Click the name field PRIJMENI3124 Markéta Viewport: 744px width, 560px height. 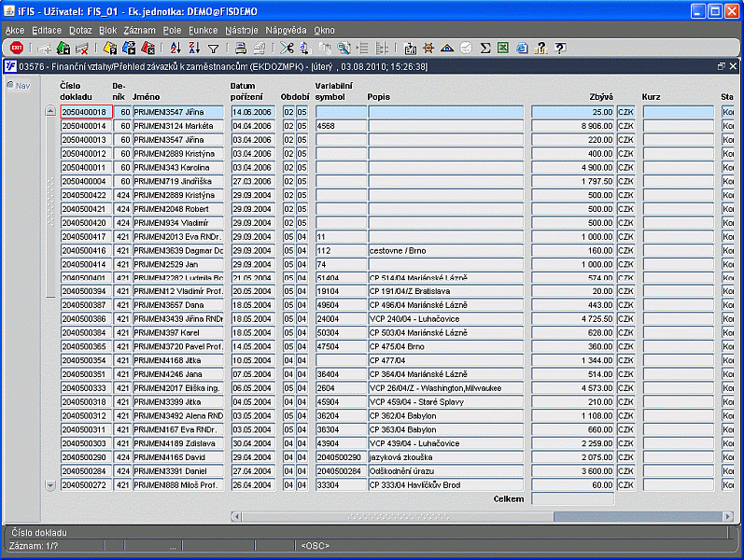point(178,126)
